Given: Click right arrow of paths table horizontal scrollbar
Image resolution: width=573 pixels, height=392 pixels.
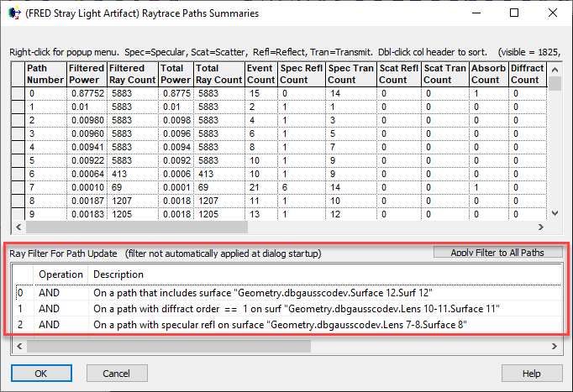Looking at the screenshot, I should (x=541, y=227).
